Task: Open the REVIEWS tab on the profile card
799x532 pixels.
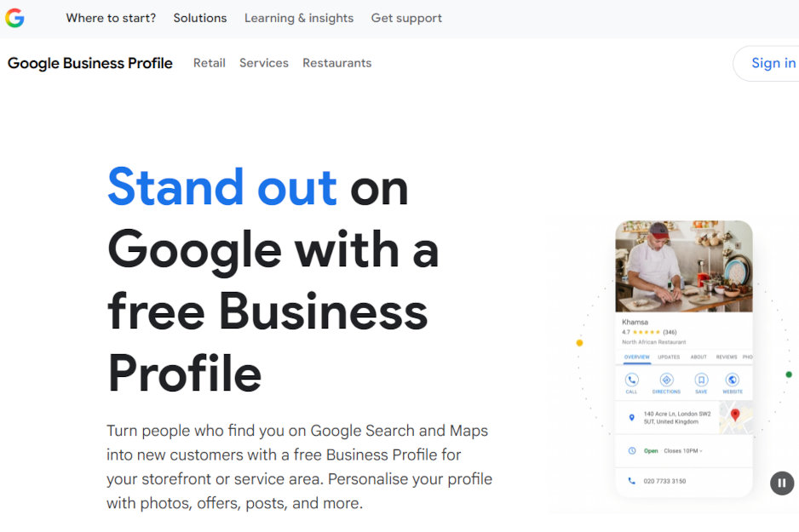Action: (726, 358)
